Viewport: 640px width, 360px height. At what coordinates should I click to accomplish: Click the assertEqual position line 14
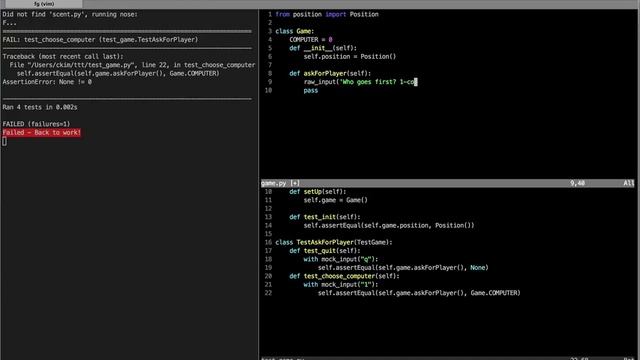(x=389, y=225)
